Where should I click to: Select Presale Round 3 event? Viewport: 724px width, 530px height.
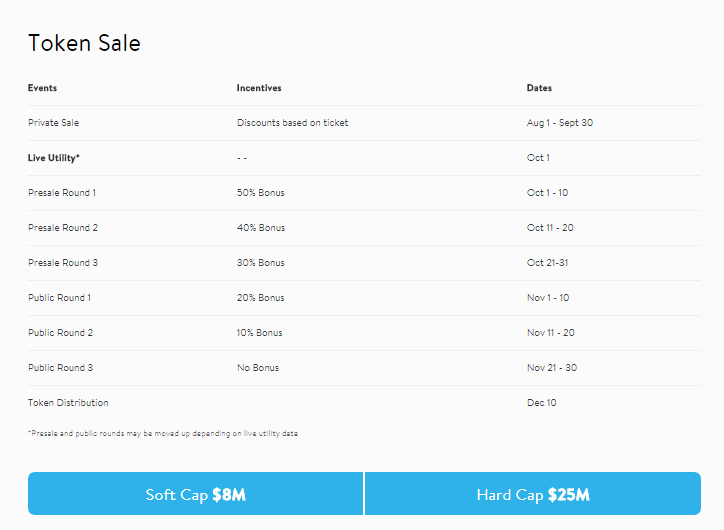tap(62, 263)
